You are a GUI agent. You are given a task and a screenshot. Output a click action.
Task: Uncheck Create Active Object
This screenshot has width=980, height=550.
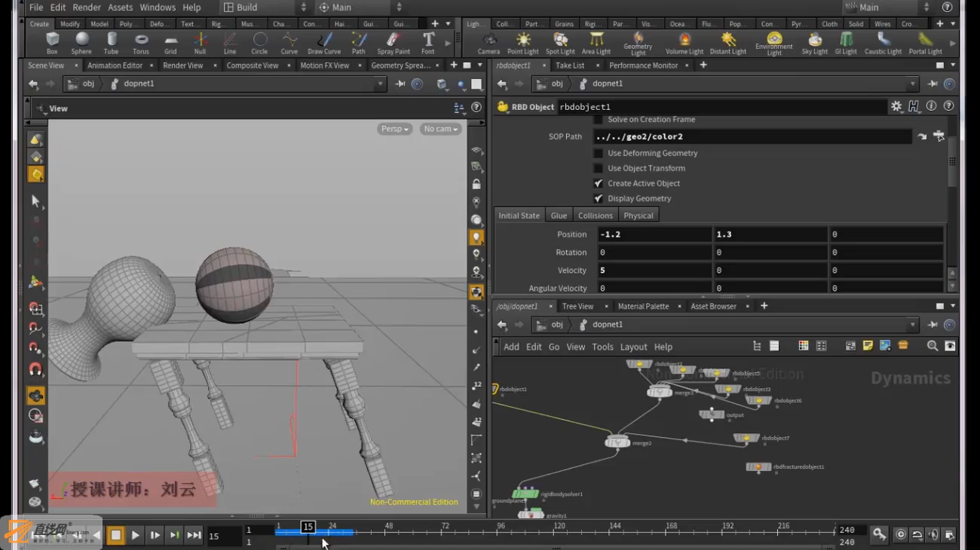pos(598,183)
